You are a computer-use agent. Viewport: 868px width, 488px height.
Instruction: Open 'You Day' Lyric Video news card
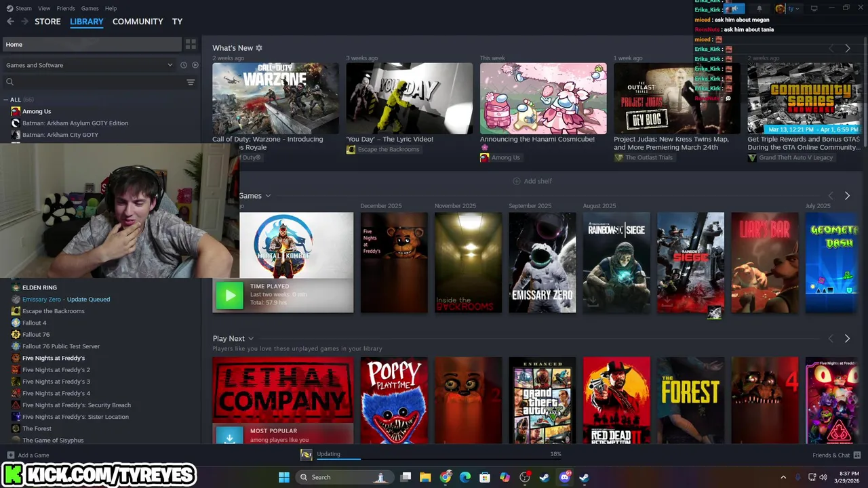[x=410, y=98]
